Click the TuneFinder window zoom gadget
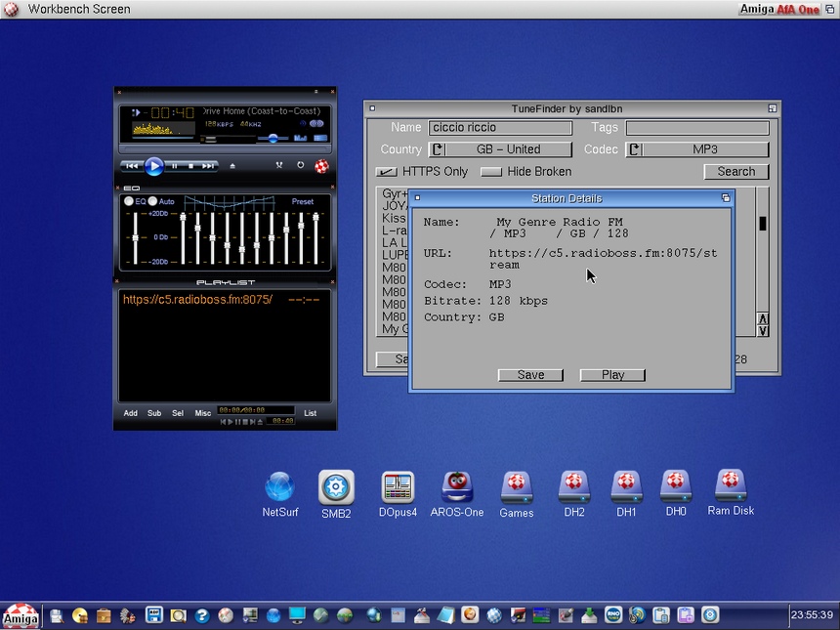The height and width of the screenshot is (630, 840). point(772,108)
